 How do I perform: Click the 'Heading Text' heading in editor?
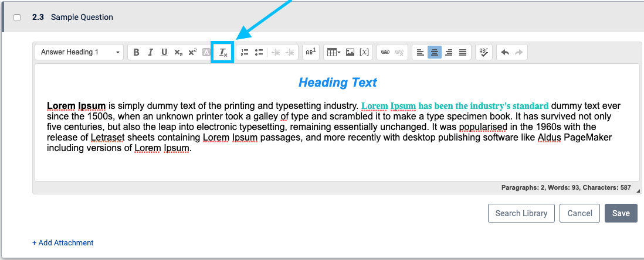338,83
